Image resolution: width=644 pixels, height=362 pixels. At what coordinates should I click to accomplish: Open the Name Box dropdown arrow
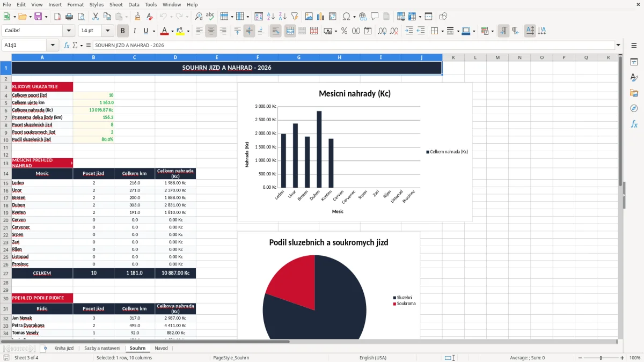point(53,46)
